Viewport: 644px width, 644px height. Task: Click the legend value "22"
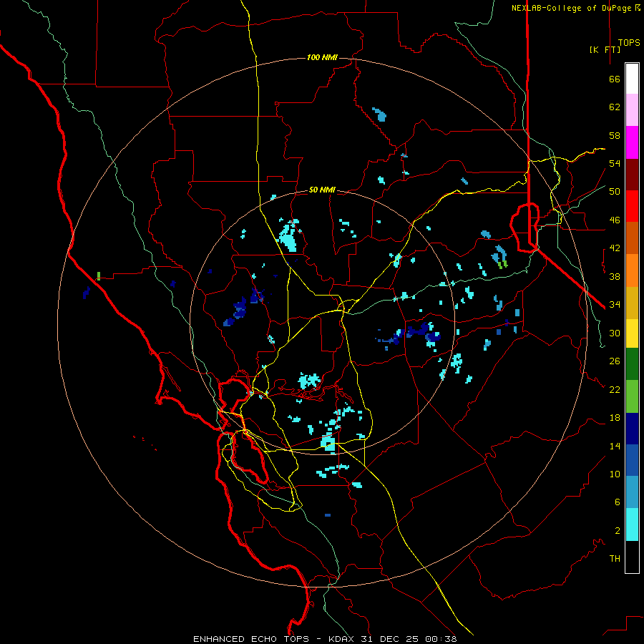pyautogui.click(x=615, y=389)
